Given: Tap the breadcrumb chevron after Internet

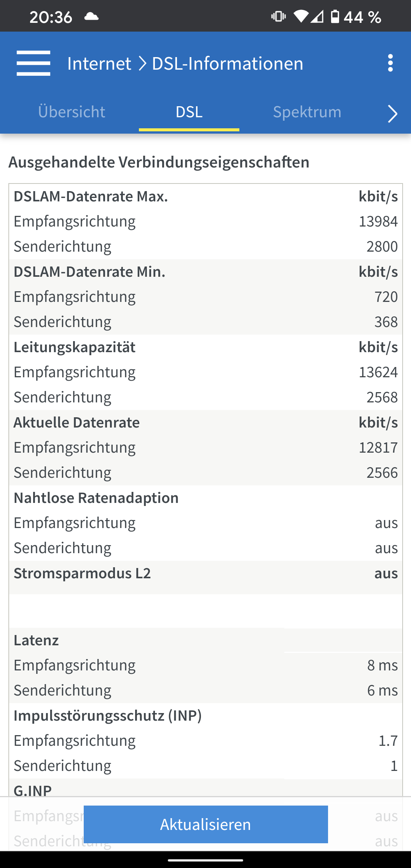Looking at the screenshot, I should click(x=142, y=63).
